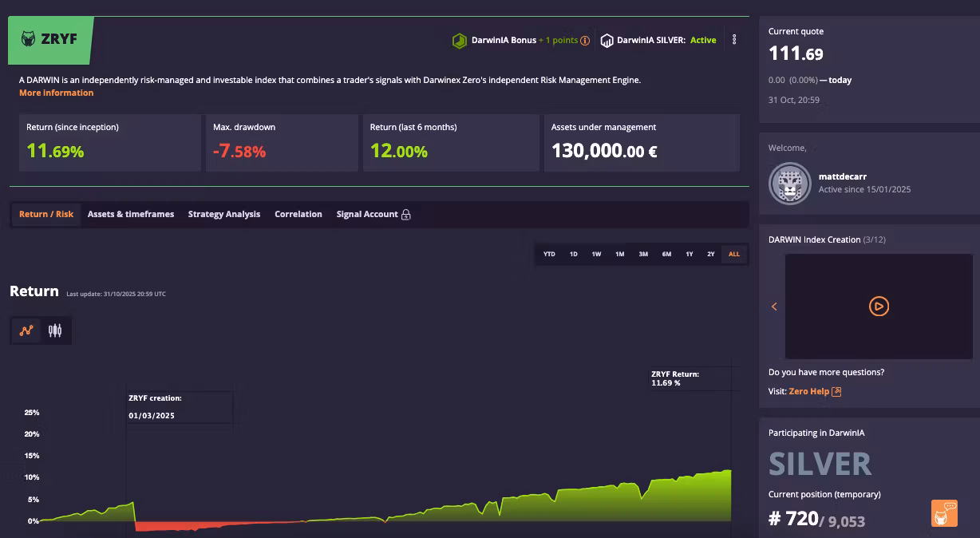Open the orange chat support widget
Screen dimensions: 980x538
(x=944, y=513)
